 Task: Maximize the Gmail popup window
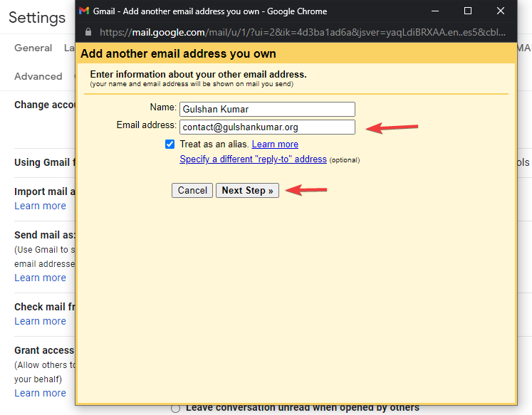tap(467, 11)
